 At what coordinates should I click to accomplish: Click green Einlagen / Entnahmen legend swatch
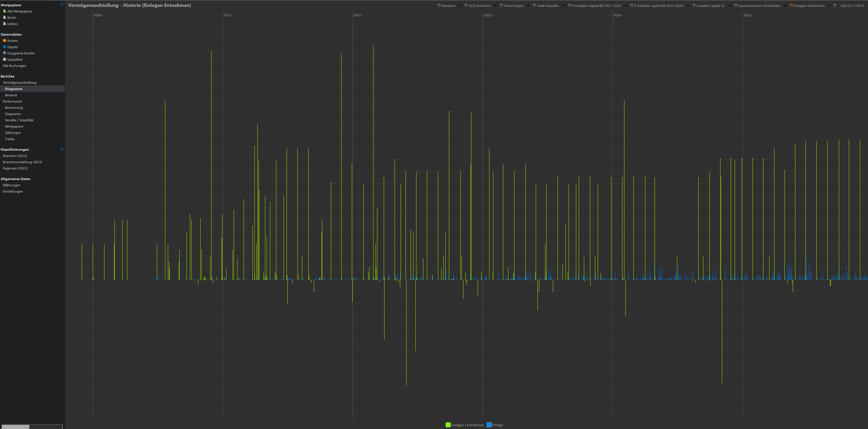[x=448, y=425]
